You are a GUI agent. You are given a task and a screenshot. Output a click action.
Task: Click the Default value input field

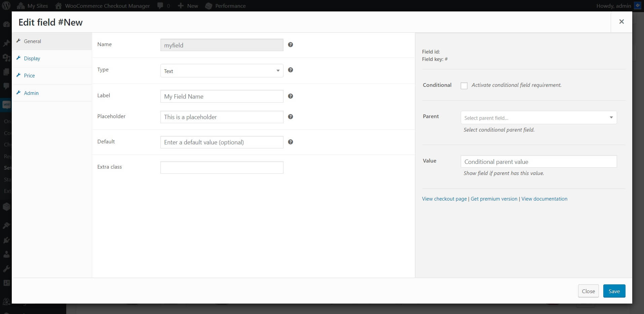tap(222, 142)
